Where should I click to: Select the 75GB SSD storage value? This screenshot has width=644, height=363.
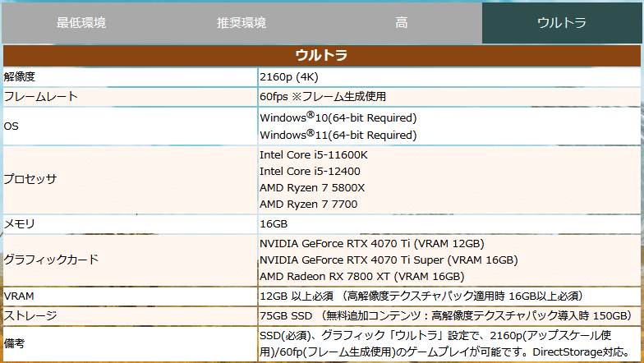point(445,315)
